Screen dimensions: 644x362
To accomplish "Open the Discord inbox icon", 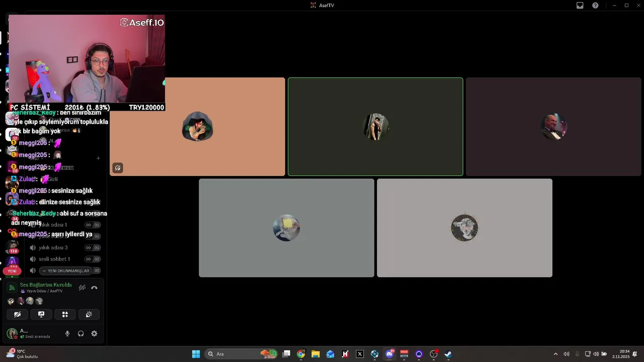I will click(x=580, y=6).
